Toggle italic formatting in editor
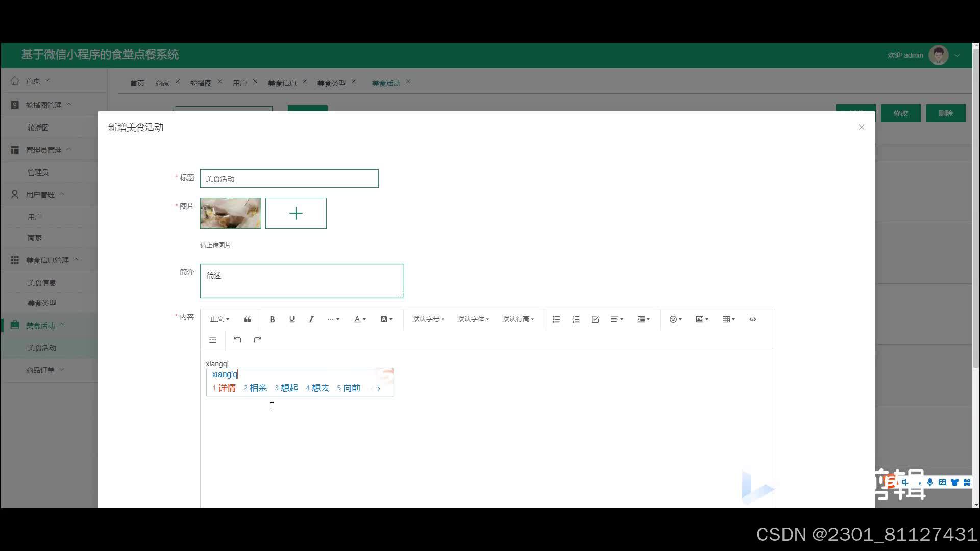 click(311, 319)
